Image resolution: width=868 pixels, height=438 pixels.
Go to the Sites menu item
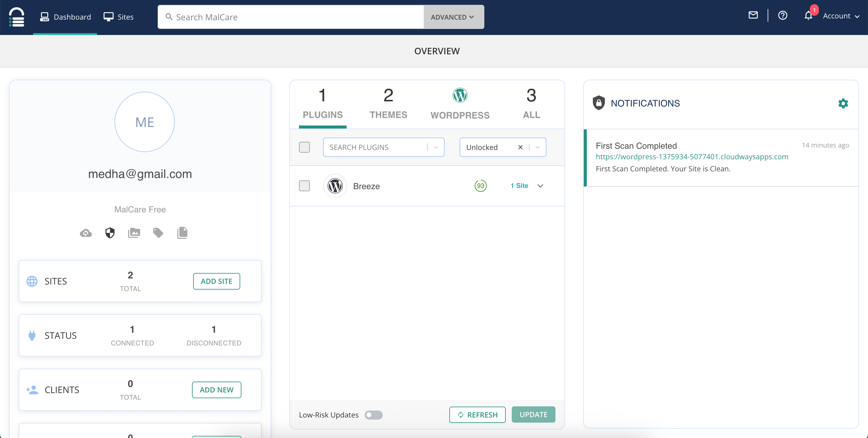coord(119,17)
